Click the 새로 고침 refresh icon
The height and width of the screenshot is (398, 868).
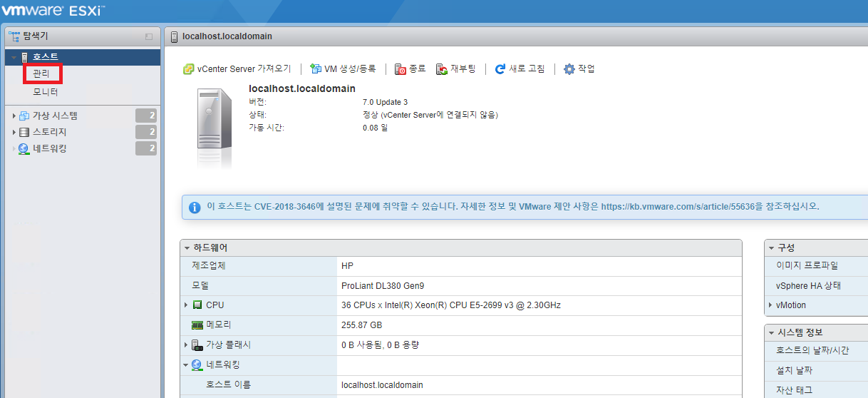point(500,69)
